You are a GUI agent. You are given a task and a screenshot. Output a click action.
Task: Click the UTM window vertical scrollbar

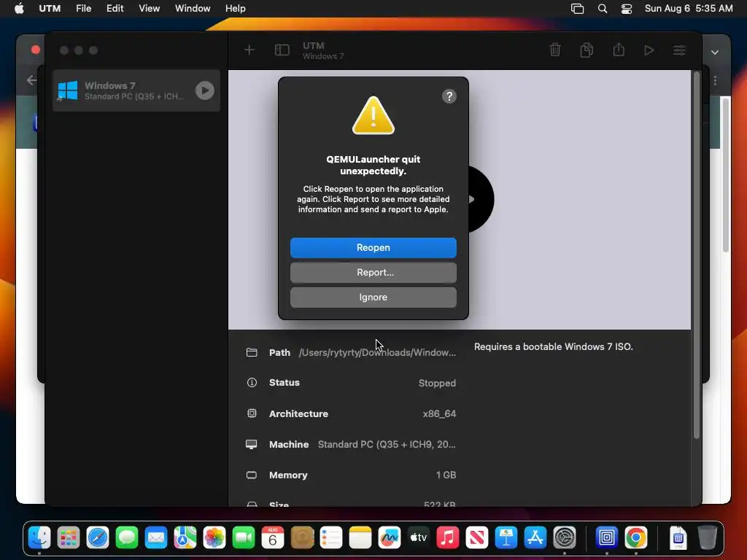click(697, 255)
